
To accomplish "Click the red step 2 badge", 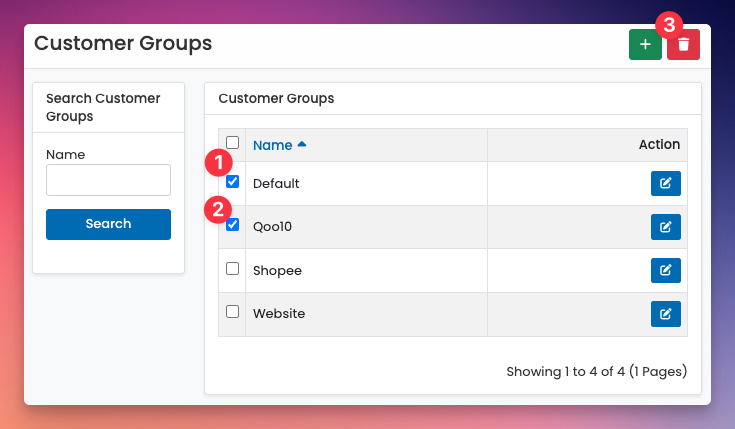I will coord(218,210).
